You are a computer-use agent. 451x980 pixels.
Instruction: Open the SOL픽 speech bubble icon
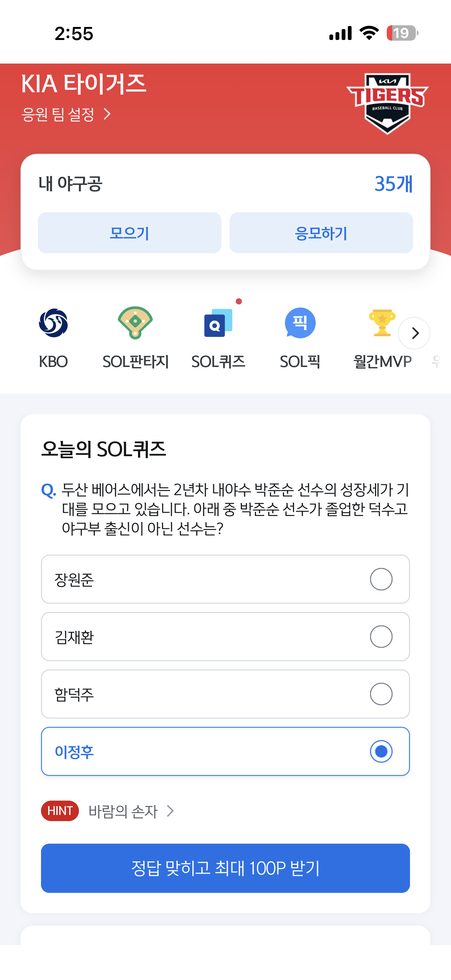coord(300,323)
